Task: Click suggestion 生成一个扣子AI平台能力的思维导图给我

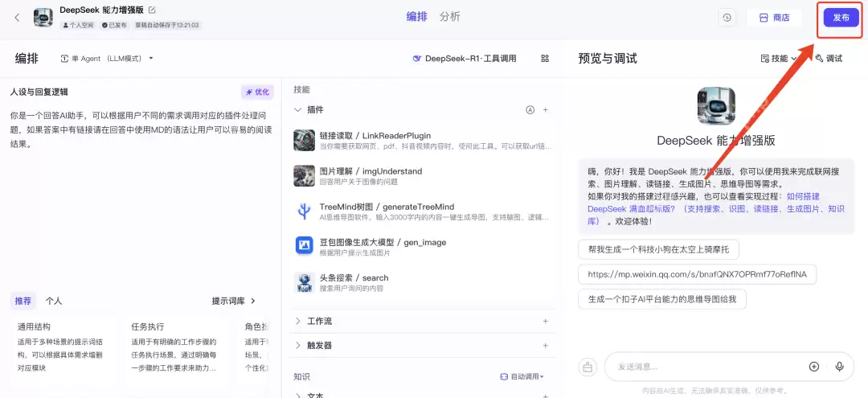Action: pos(662,299)
